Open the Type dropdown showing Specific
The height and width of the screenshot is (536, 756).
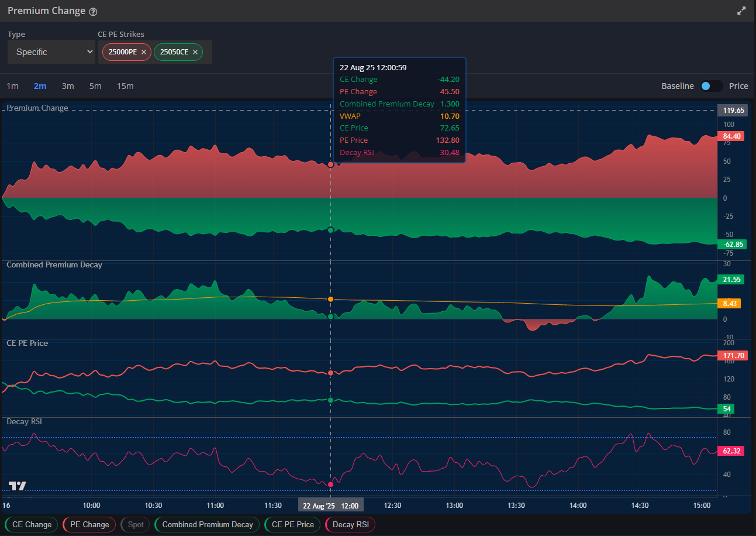click(51, 51)
